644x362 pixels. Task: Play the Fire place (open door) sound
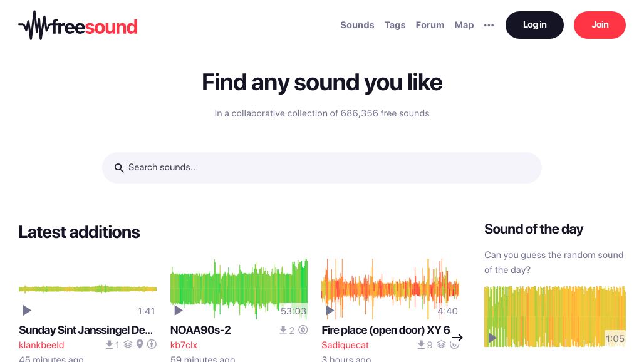[330, 310]
